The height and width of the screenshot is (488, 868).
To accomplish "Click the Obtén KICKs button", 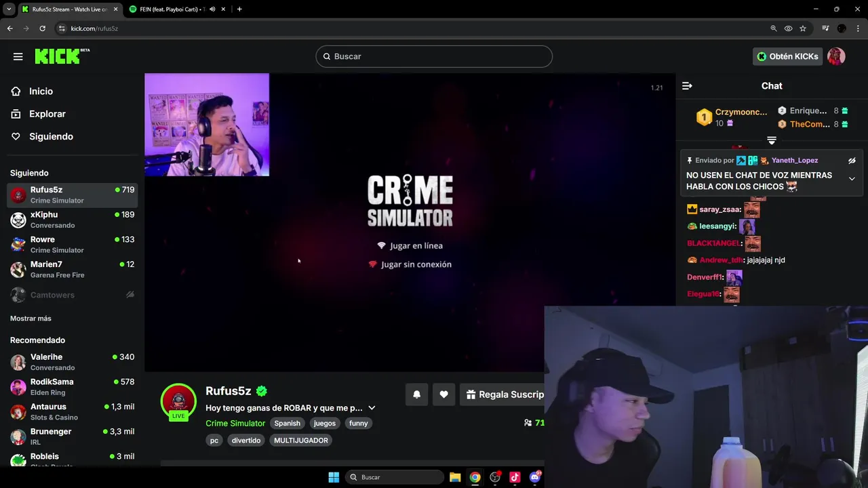I will [x=787, y=56].
